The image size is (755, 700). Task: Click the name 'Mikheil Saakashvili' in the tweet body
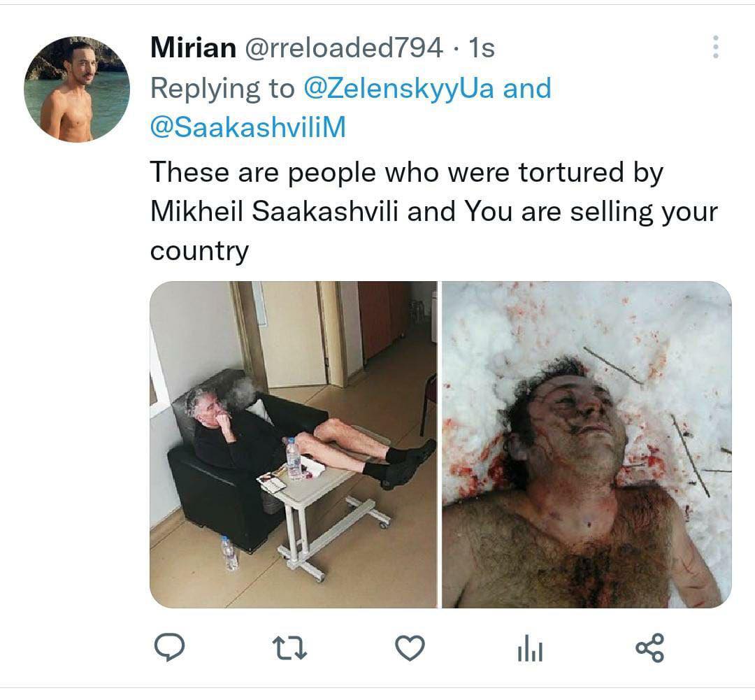click(274, 212)
